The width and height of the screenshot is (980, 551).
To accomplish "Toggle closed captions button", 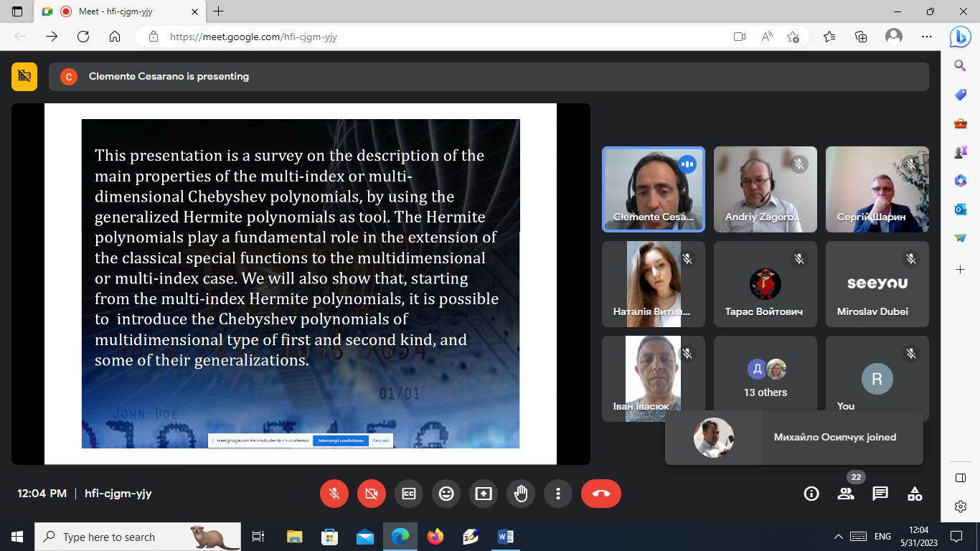I will click(x=409, y=494).
